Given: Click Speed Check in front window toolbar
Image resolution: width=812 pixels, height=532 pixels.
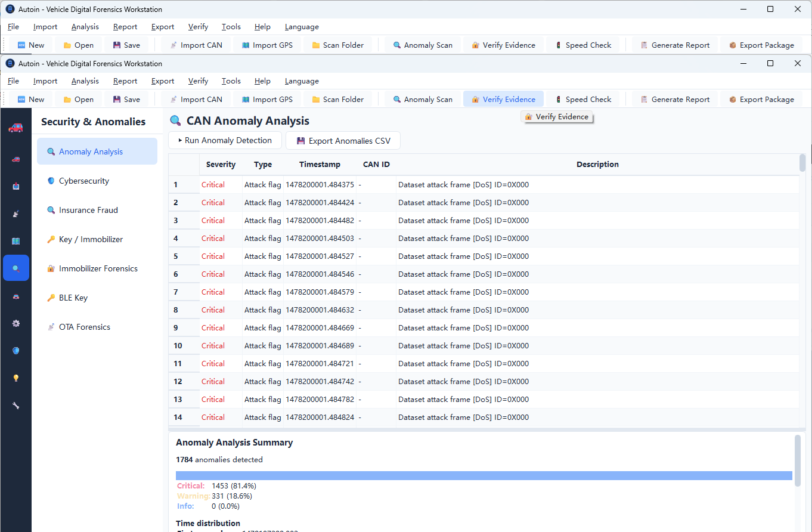Looking at the screenshot, I should [582, 99].
